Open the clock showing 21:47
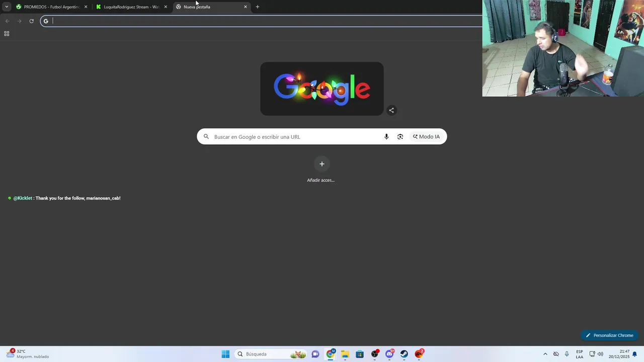This screenshot has height=362, width=644. pos(619,354)
